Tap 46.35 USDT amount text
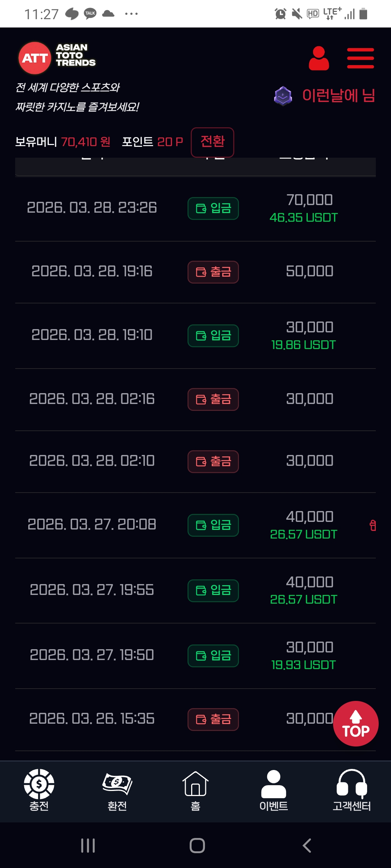Viewport: 391px width, 868px height. point(303,218)
